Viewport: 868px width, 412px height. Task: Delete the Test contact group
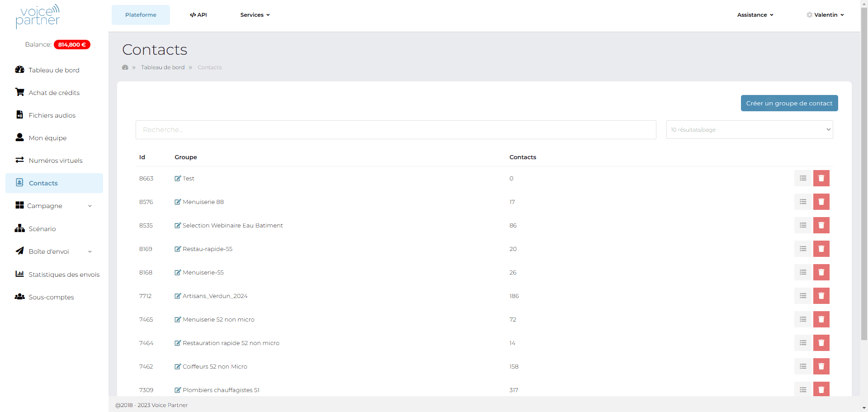pos(821,178)
